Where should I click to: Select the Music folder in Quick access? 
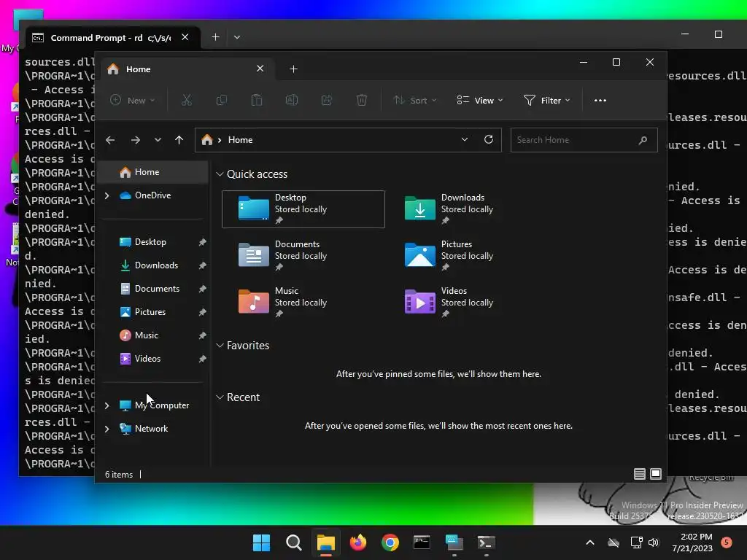pos(303,303)
